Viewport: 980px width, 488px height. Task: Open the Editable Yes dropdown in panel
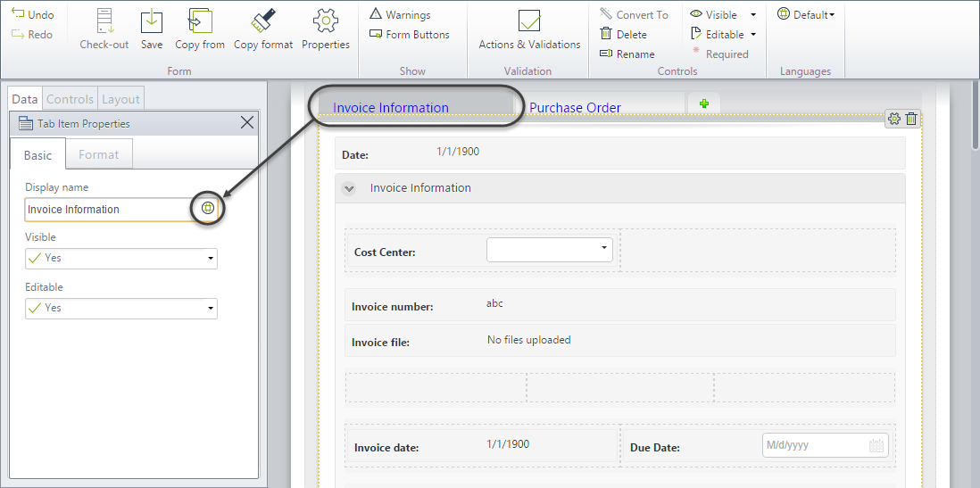click(121, 308)
